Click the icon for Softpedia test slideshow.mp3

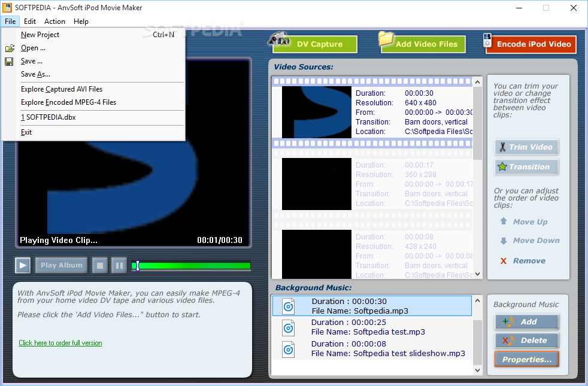pyautogui.click(x=288, y=349)
